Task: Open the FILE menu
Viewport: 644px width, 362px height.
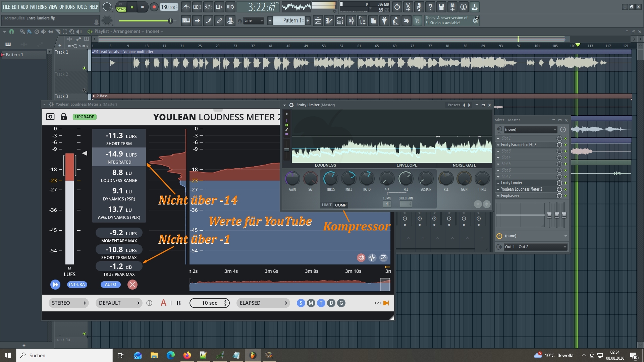Action: click(6, 7)
